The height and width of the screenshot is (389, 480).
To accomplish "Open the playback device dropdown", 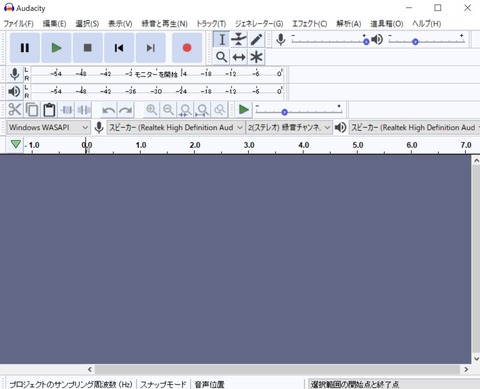I will coord(414,127).
